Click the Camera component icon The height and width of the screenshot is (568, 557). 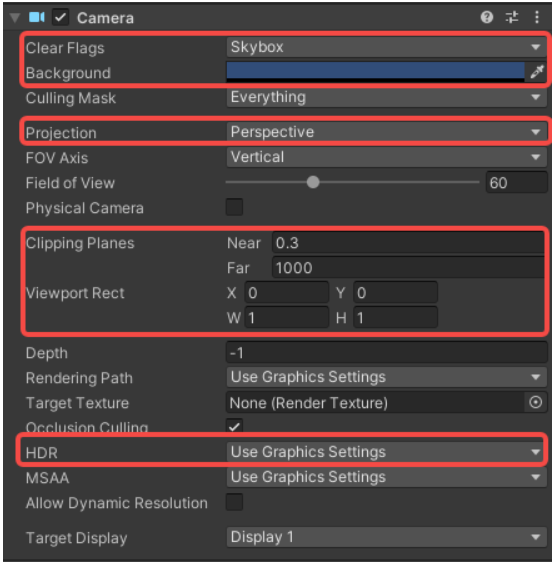pyautogui.click(x=37, y=17)
